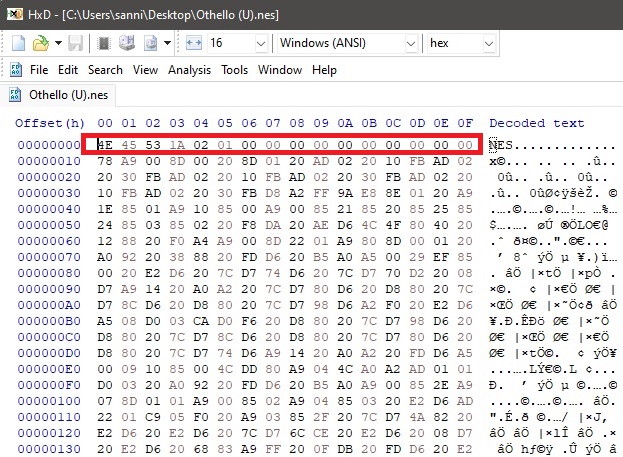The height and width of the screenshot is (457, 623).
Task: Click byte 1A in row 00000000
Action: click(177, 145)
